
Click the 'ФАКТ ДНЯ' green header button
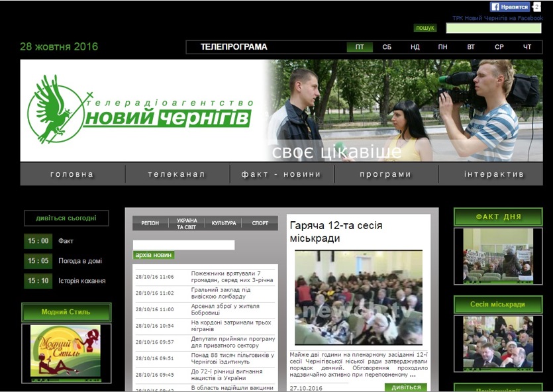(x=498, y=217)
